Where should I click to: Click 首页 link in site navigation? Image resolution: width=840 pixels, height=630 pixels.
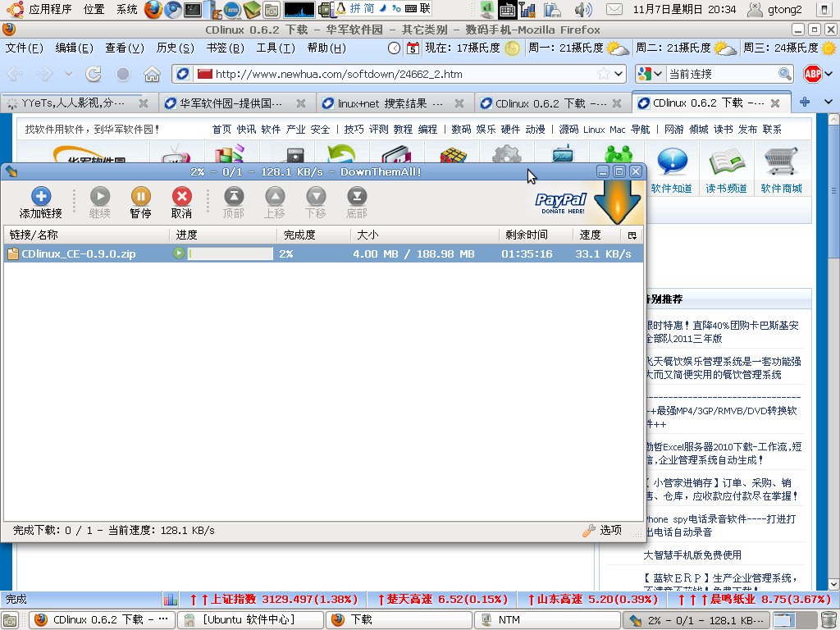click(221, 129)
